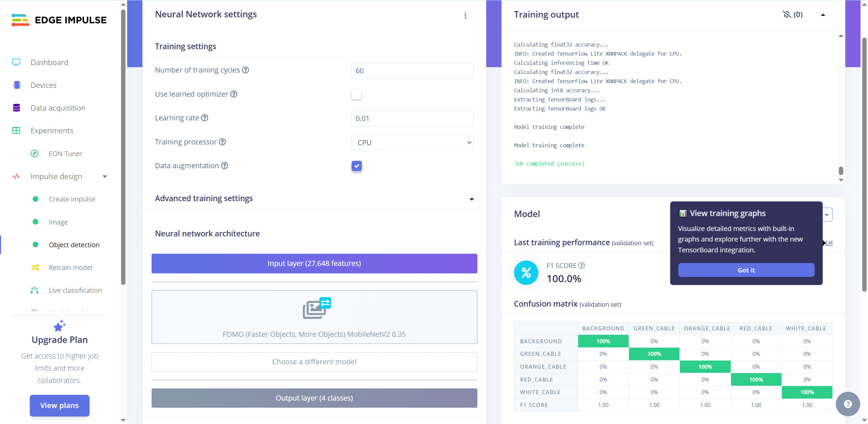The image size is (868, 424).
Task: Click the muted notifications bell icon
Action: (x=787, y=14)
